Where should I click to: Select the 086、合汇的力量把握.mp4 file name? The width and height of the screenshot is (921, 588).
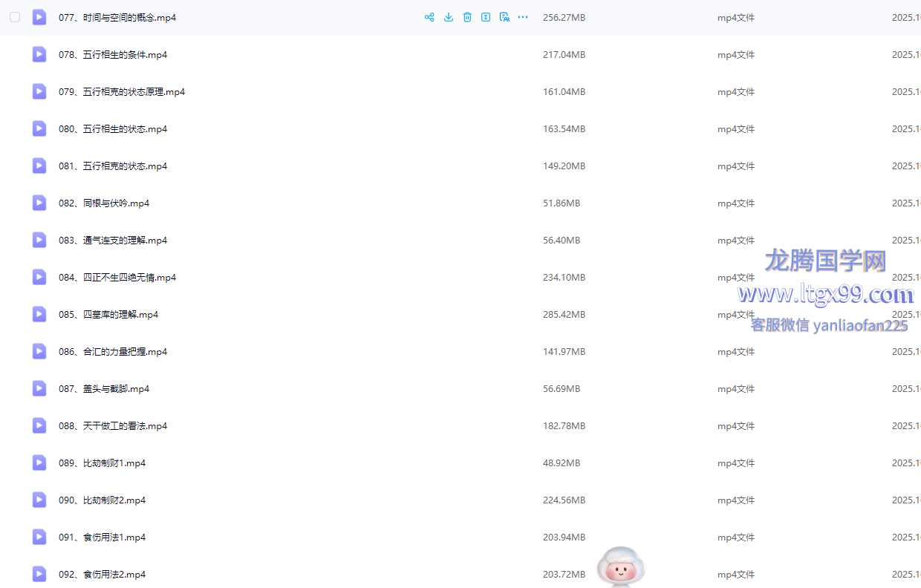pos(113,352)
